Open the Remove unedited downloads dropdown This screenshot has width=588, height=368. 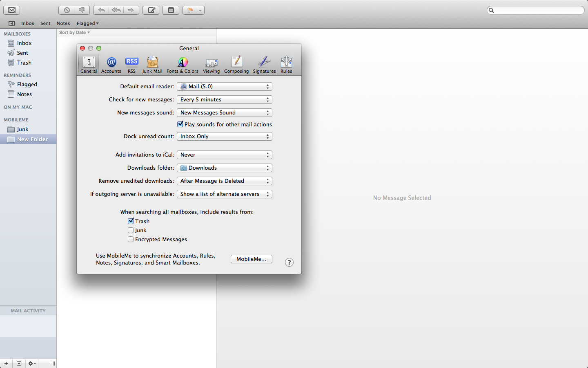coord(225,181)
